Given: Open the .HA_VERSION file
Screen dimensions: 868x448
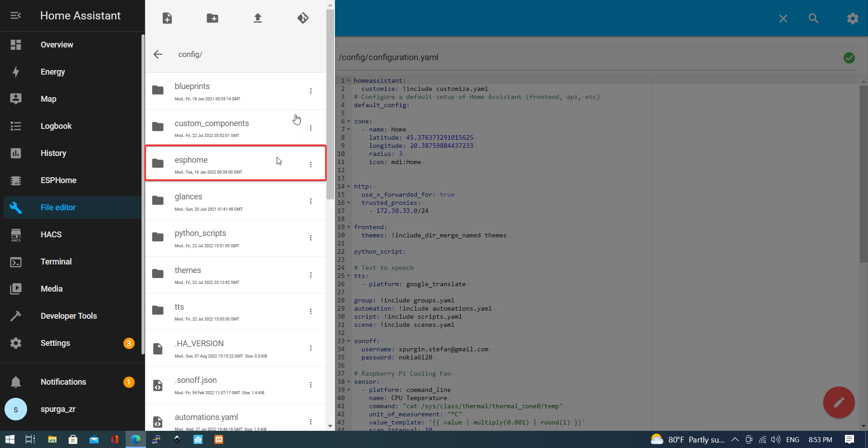Looking at the screenshot, I should click(x=235, y=348).
